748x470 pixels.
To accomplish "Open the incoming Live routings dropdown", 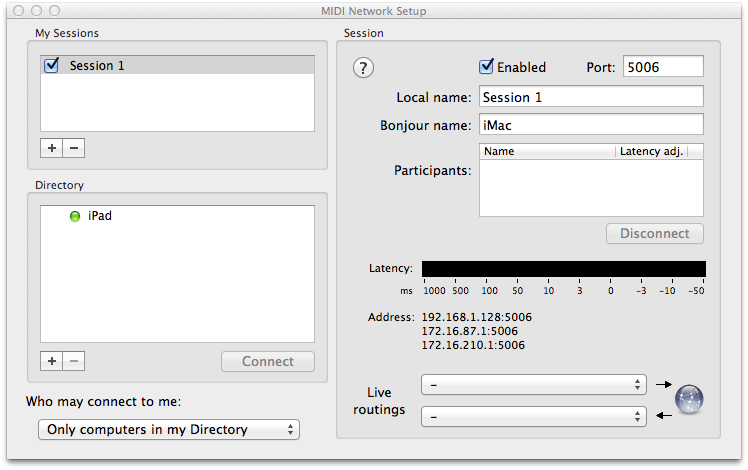I will pos(534,417).
